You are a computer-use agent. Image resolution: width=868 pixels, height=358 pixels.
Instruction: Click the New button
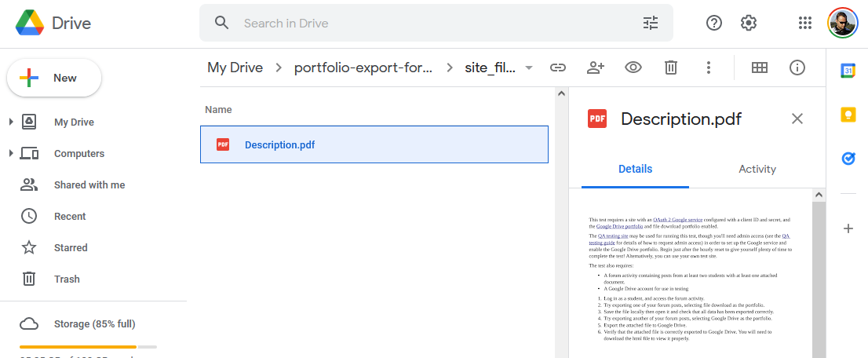[x=54, y=79]
